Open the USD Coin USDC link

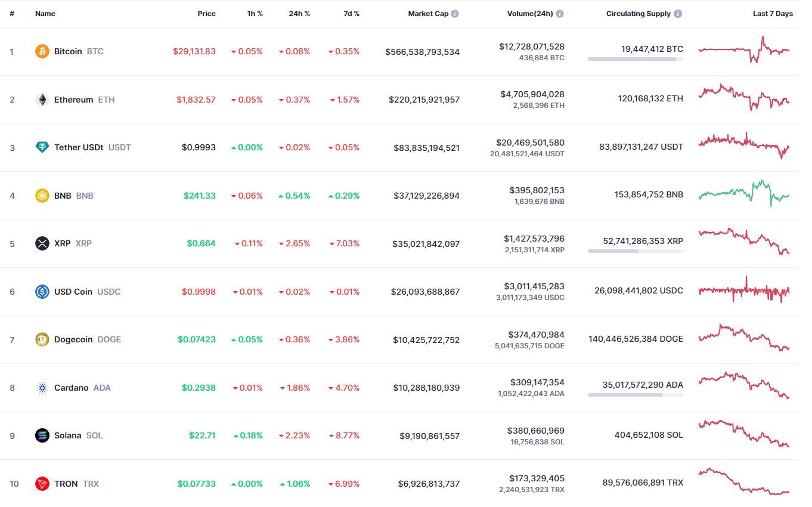tap(74, 292)
